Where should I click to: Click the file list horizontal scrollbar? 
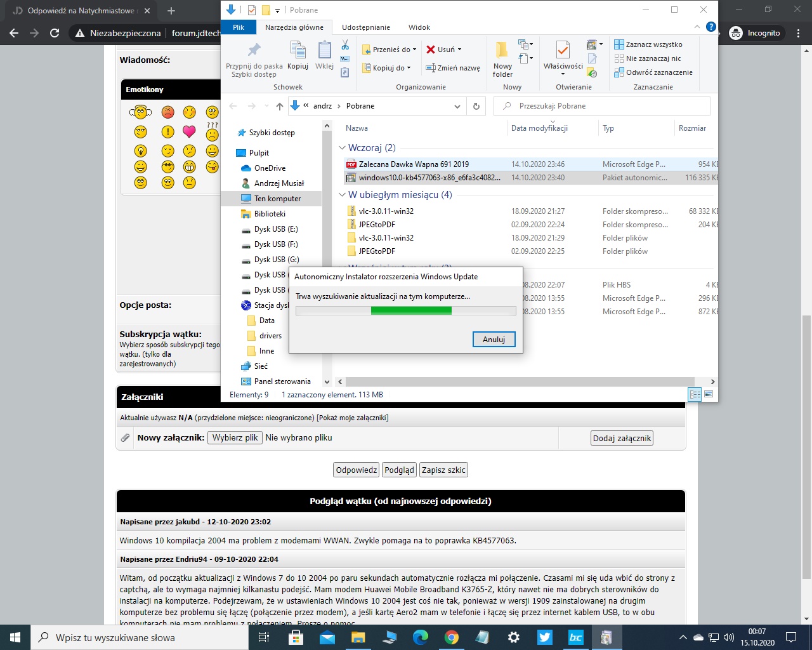[520, 381]
